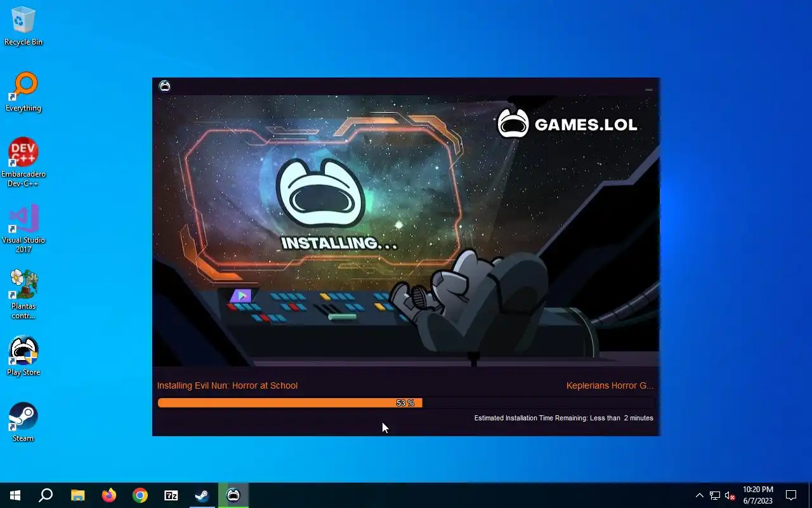Launch Google Chrome from the taskbar

[140, 495]
